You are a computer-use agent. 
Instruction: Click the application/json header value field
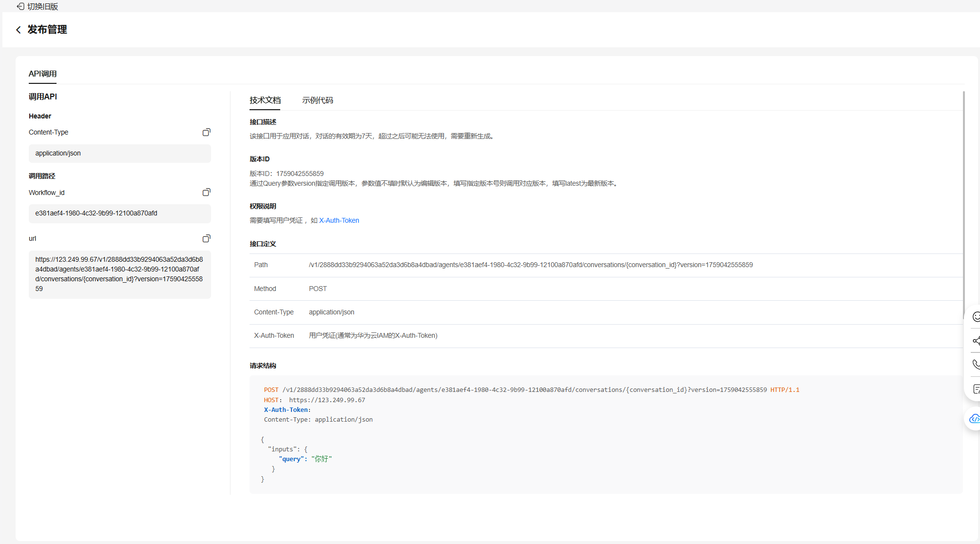click(x=119, y=154)
